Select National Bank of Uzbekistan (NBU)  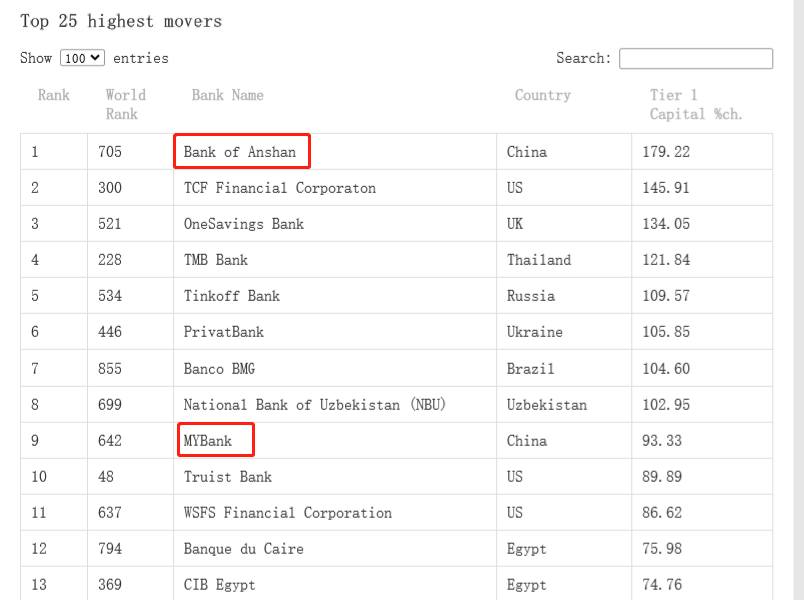tap(314, 405)
